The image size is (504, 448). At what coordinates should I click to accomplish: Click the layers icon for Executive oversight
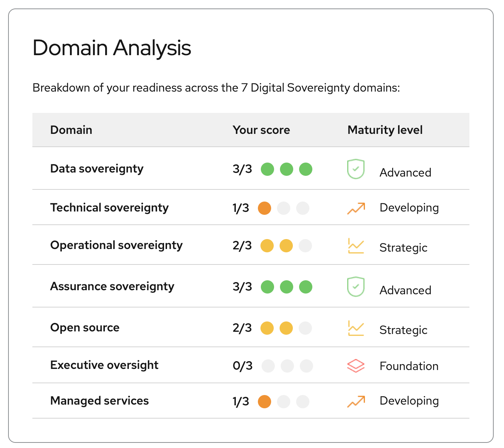356,366
